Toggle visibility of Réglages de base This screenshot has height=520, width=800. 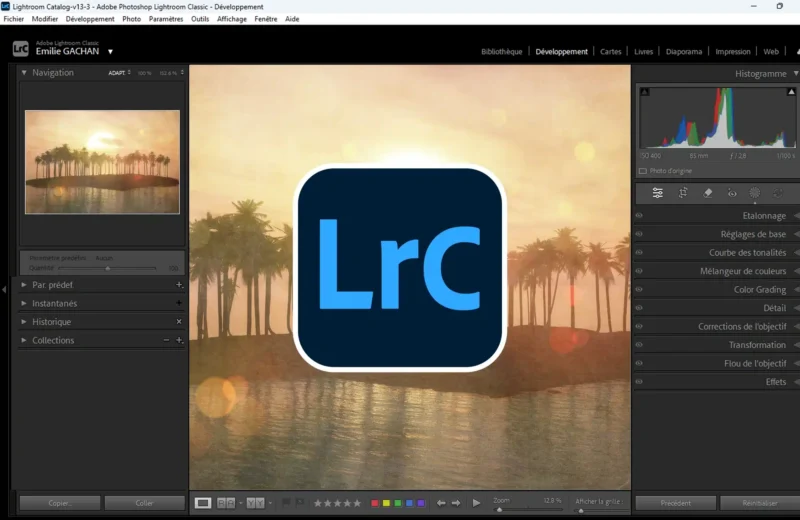coord(639,234)
